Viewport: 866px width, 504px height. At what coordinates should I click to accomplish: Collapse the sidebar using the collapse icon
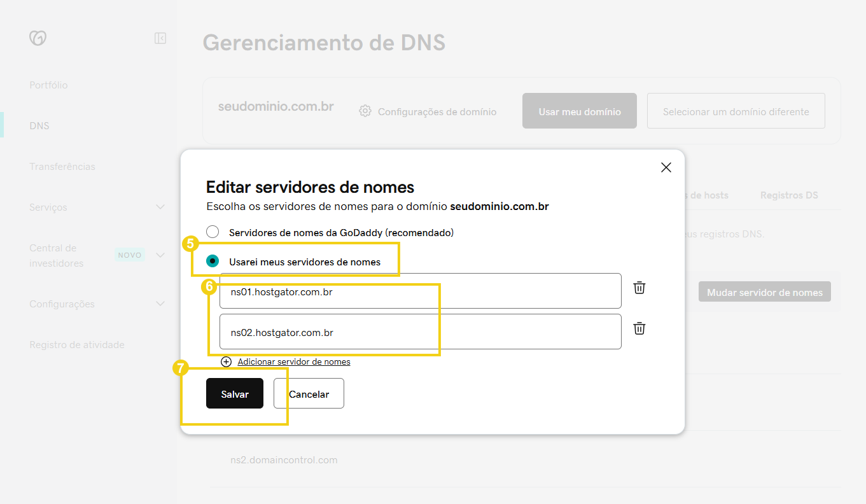coord(160,38)
